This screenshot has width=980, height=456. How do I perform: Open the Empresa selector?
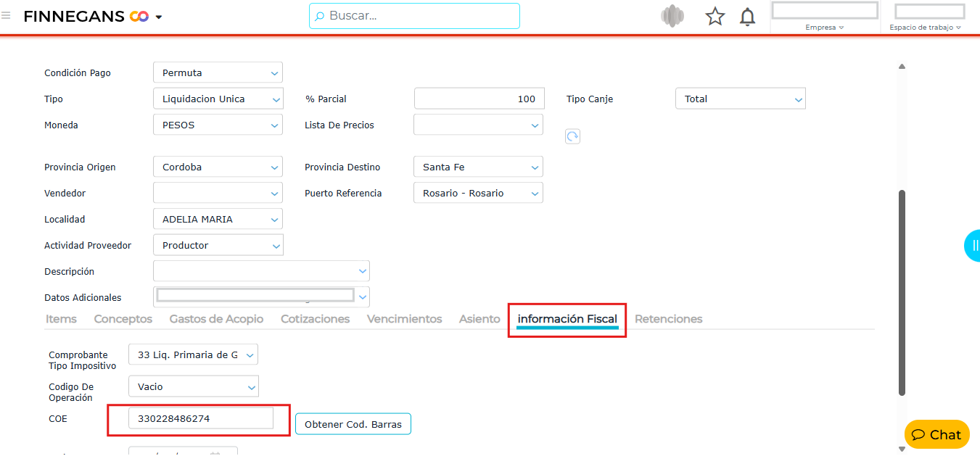point(824,27)
